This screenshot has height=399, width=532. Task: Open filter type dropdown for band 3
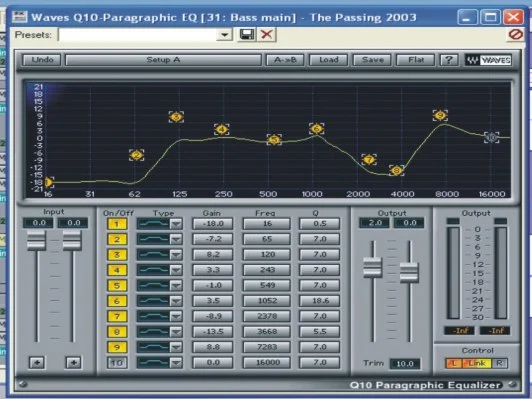[x=176, y=255]
